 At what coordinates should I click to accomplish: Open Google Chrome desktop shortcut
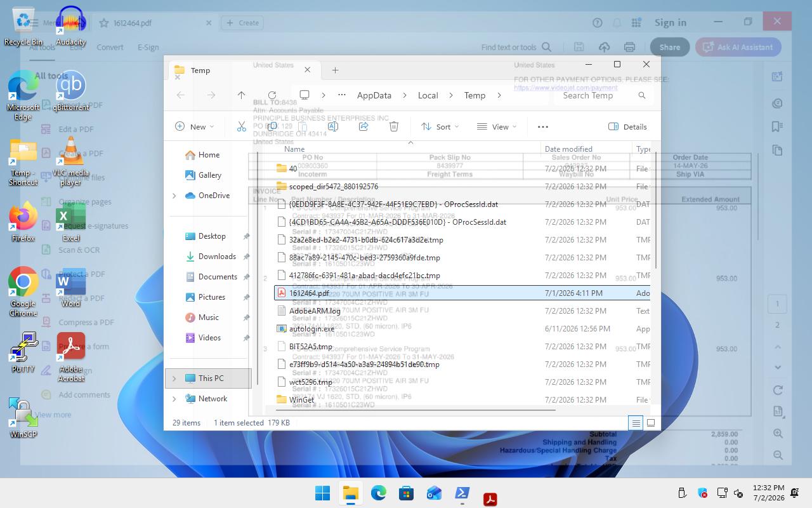(x=23, y=291)
